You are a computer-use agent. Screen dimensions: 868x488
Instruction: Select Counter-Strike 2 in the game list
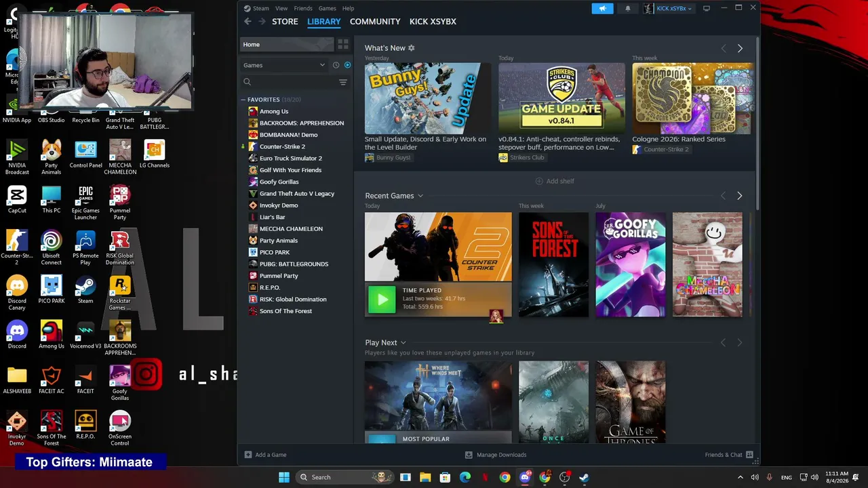coord(282,146)
